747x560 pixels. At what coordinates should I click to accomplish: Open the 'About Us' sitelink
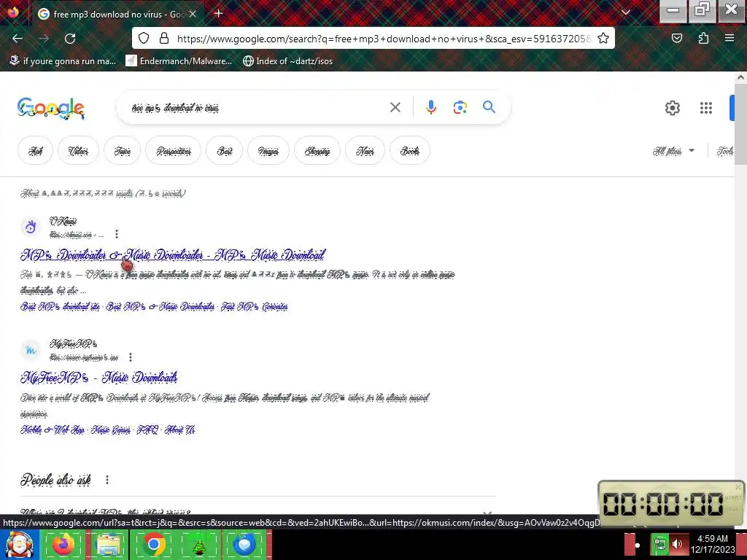point(179,429)
